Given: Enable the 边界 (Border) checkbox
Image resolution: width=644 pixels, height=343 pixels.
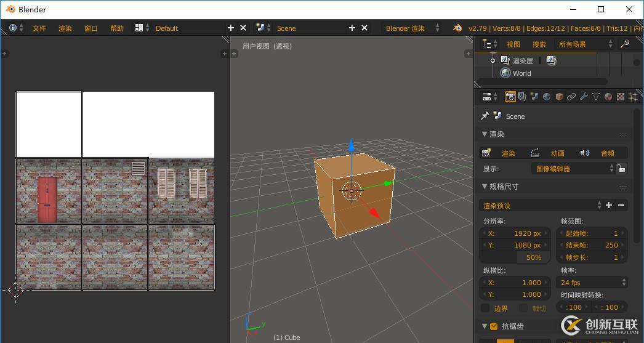Looking at the screenshot, I should point(485,308).
